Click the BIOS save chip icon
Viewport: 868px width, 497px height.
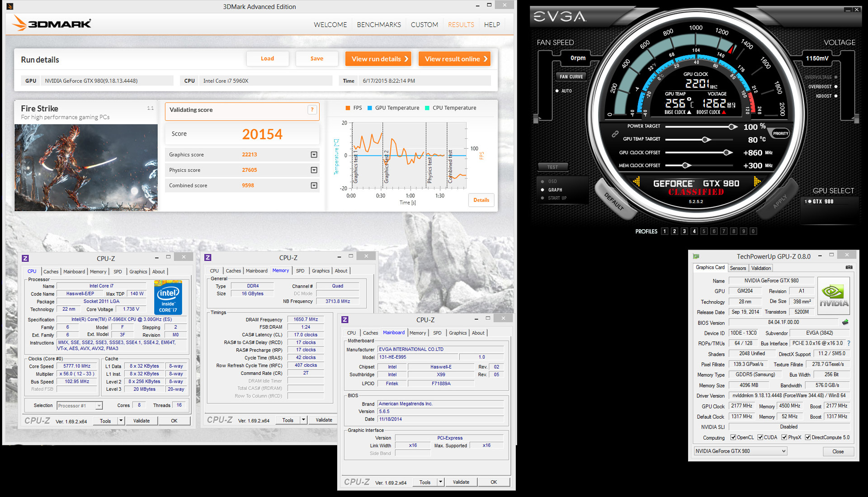point(845,322)
